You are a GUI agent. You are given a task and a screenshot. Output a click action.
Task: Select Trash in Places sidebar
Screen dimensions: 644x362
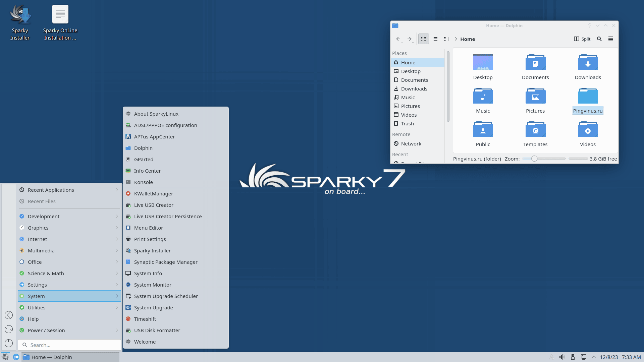click(x=407, y=124)
